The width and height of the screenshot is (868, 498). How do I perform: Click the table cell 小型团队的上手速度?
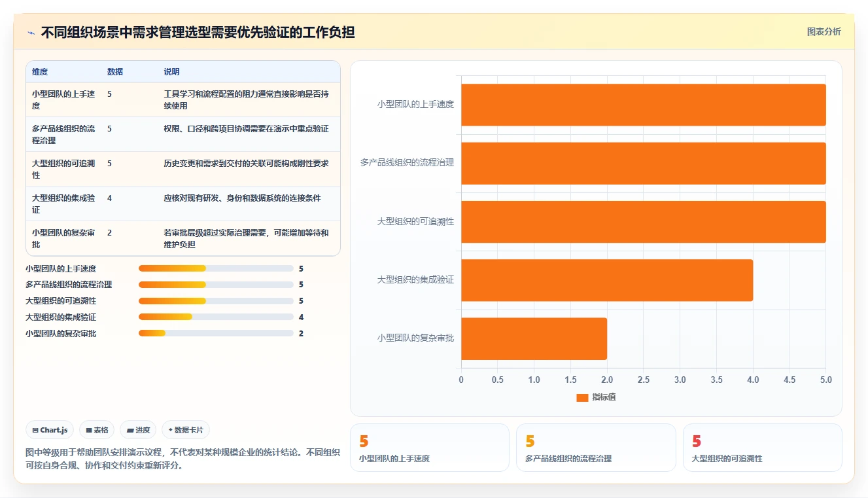click(x=63, y=99)
